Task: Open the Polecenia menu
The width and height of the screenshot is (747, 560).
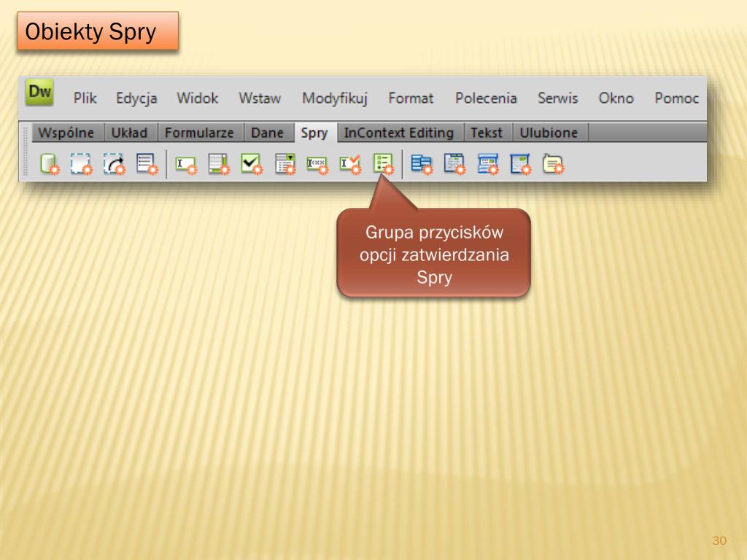Action: (486, 98)
